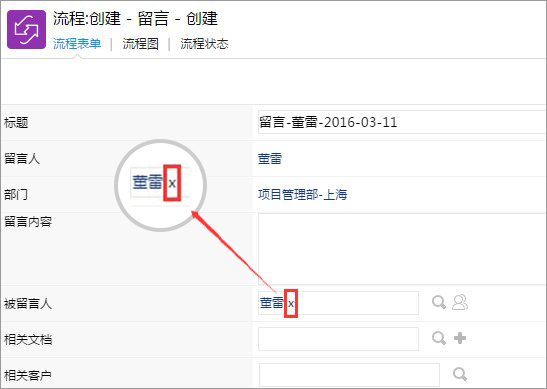Viewport: 547px width, 389px height.
Task: Click the purple workflow icon
Action: coord(27,29)
